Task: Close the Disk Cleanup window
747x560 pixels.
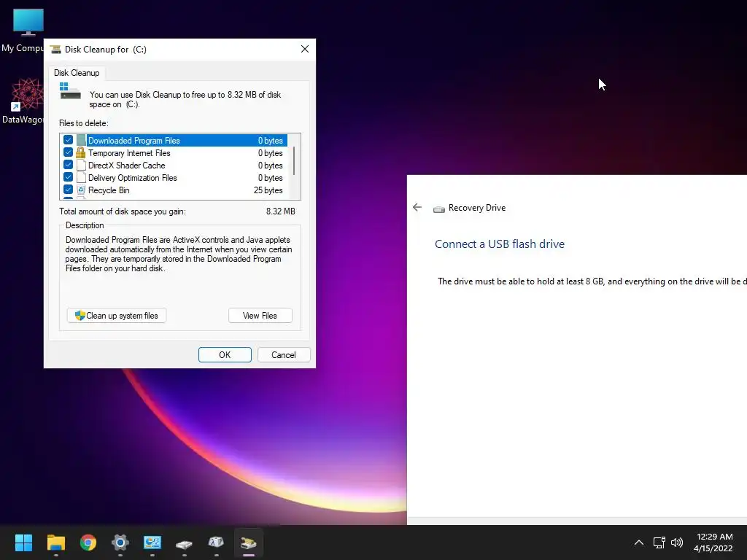Action: coord(305,49)
